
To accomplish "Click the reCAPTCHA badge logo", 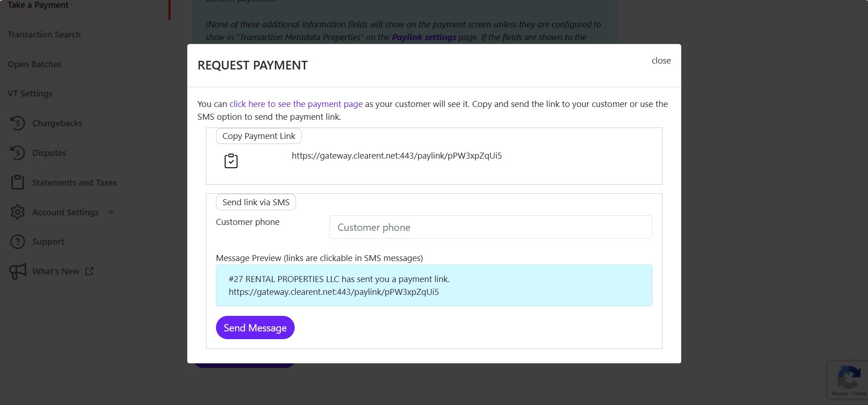I will [849, 378].
